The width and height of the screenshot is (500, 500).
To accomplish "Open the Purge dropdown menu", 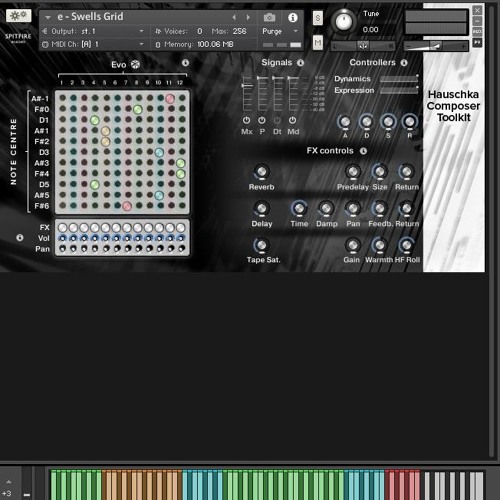I will tap(279, 31).
